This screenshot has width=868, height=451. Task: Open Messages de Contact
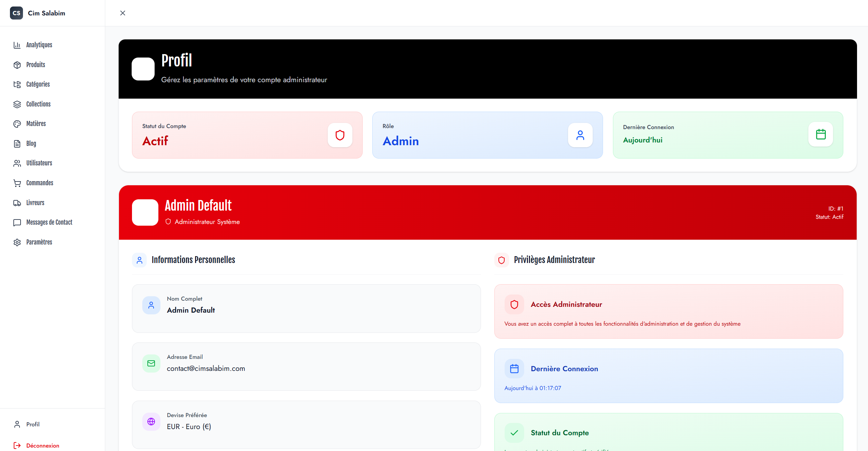49,222
